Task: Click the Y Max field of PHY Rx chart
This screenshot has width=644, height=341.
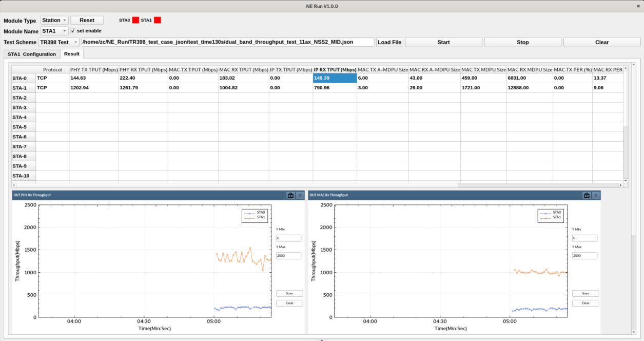Action: [289, 256]
